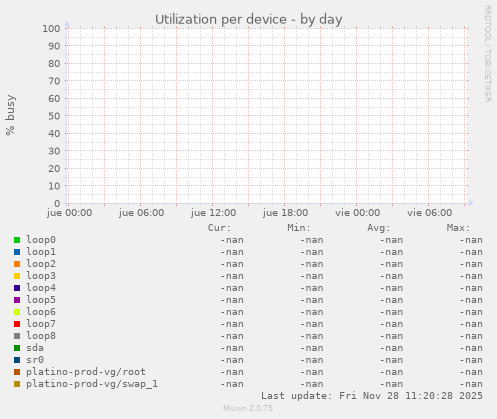Click the 0 y-axis value
This screenshot has width=497, height=419.
[57, 203]
